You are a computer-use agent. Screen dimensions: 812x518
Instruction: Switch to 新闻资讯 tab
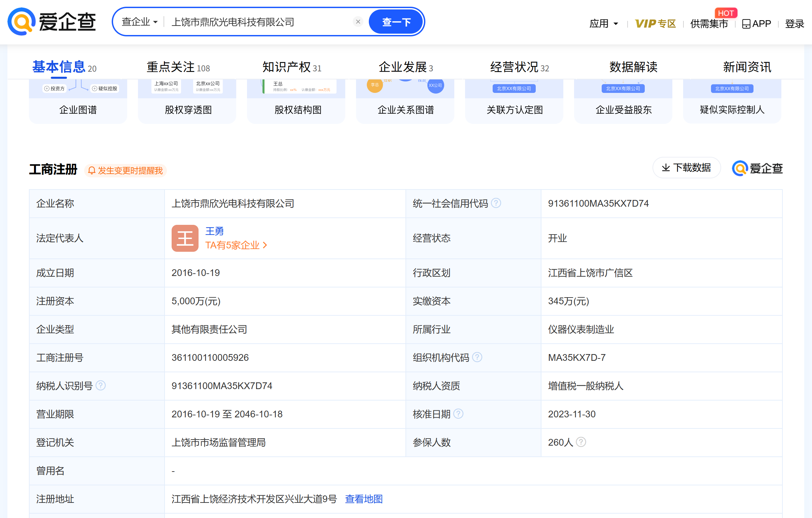(747, 67)
